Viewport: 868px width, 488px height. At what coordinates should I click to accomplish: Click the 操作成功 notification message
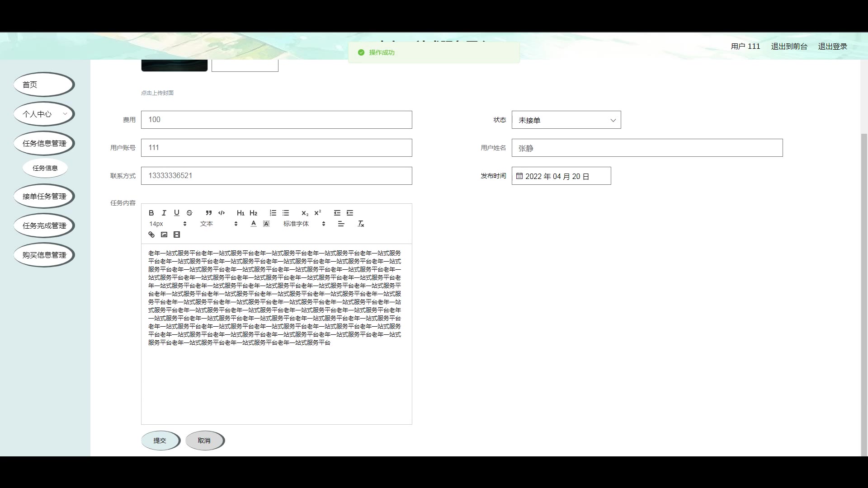[x=434, y=52]
